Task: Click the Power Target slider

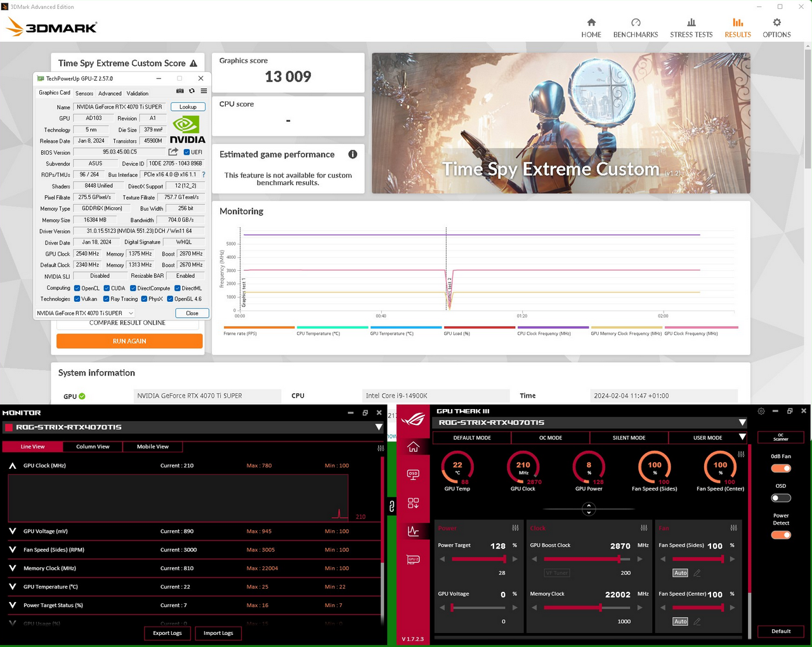Action: click(x=478, y=559)
